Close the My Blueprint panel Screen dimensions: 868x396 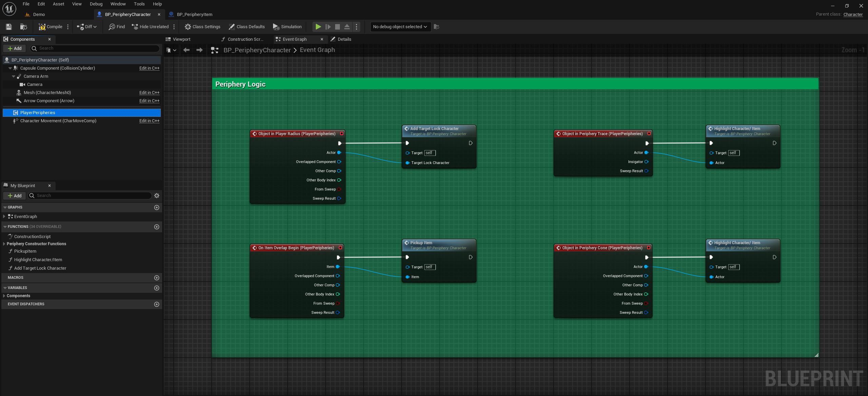click(x=50, y=186)
